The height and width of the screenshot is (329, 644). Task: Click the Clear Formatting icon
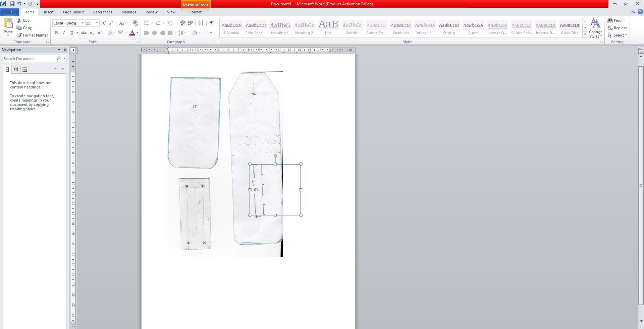[x=135, y=23]
